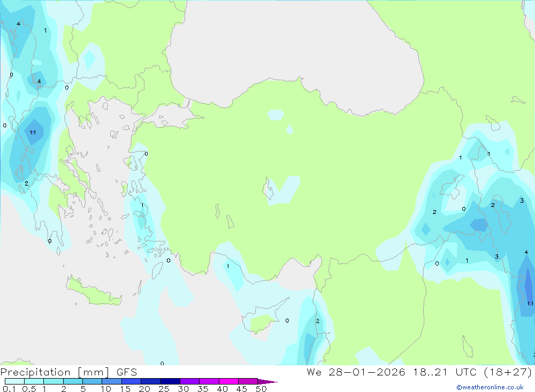Click the 15–20 mm blue legend box

132,381
